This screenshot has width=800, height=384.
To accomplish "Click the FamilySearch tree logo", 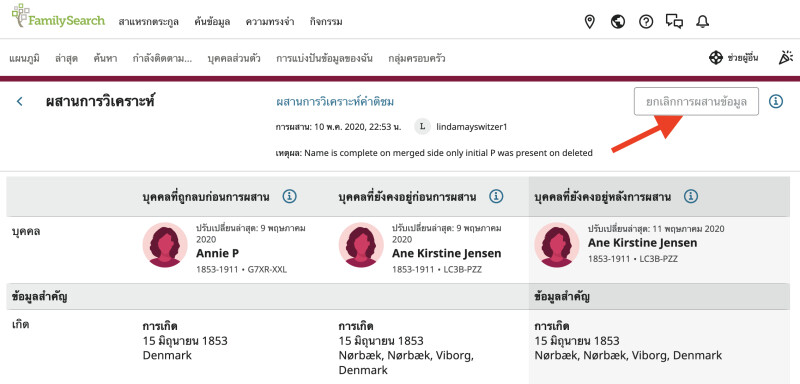I will [x=58, y=16].
